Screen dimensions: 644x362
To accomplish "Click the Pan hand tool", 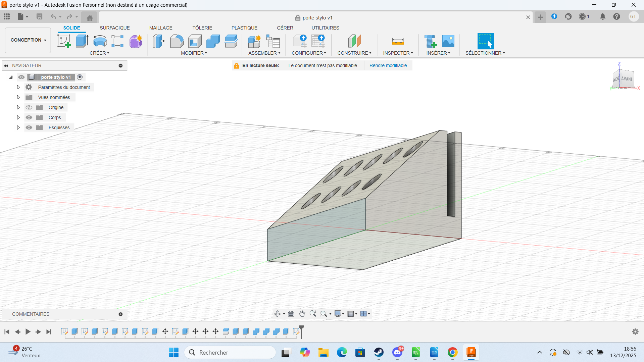I will pyautogui.click(x=302, y=314).
